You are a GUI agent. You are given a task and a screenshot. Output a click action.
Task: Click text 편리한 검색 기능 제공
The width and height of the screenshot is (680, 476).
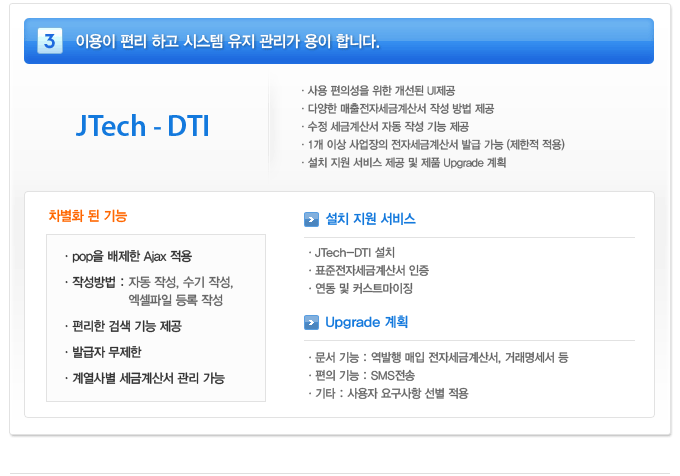(127, 326)
